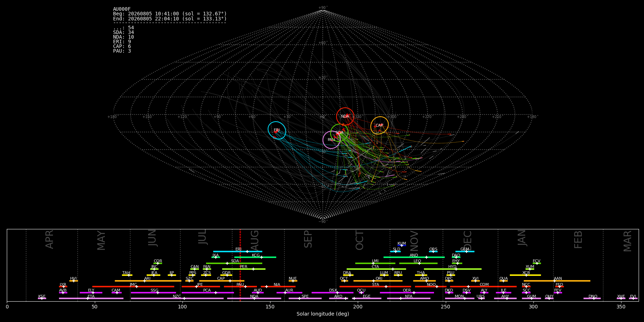Click the red NDA radiant circle
644x322 pixels.
[345, 116]
